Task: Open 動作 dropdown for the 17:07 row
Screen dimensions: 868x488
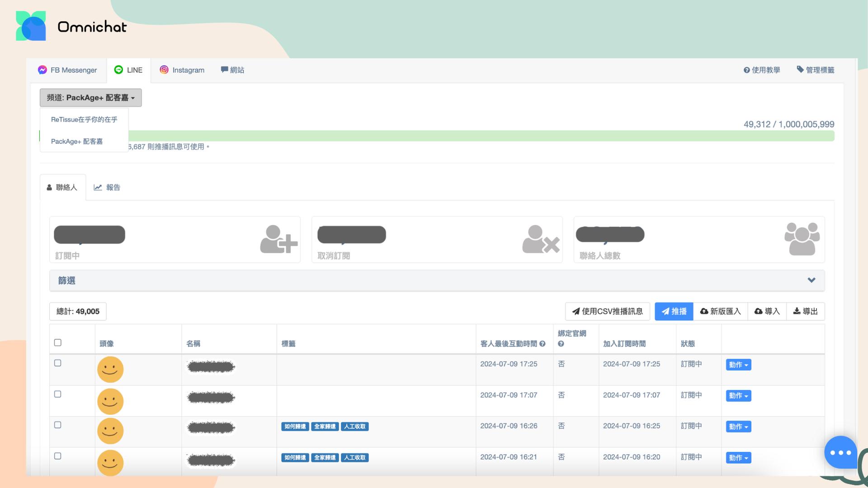Action: pos(739,396)
